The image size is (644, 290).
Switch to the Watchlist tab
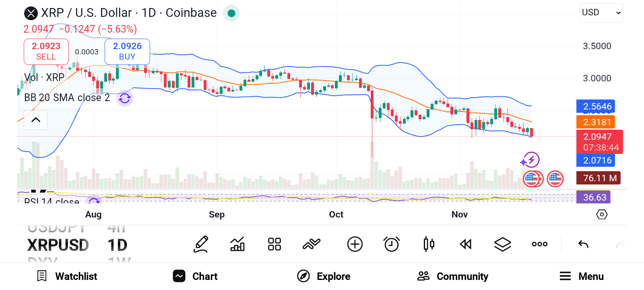[67, 276]
